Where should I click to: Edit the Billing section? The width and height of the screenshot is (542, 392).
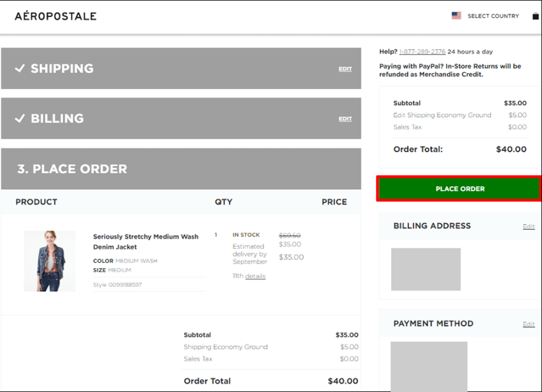pyautogui.click(x=345, y=119)
